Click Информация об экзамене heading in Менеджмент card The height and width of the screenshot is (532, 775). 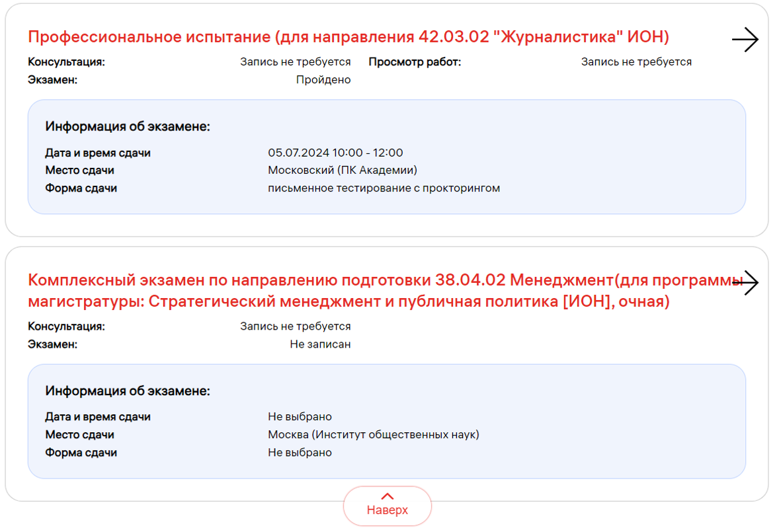(x=128, y=391)
